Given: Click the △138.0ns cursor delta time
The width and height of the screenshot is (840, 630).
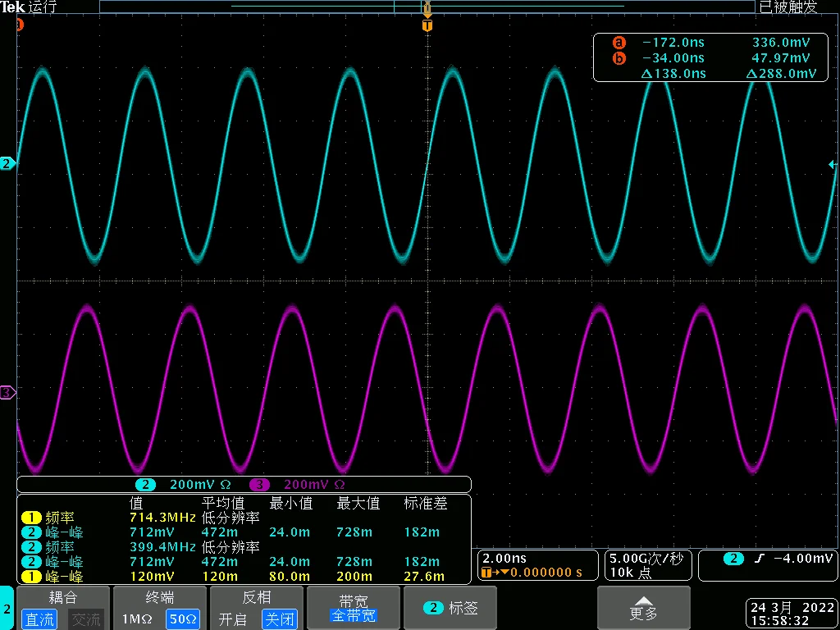Looking at the screenshot, I should click(x=673, y=73).
